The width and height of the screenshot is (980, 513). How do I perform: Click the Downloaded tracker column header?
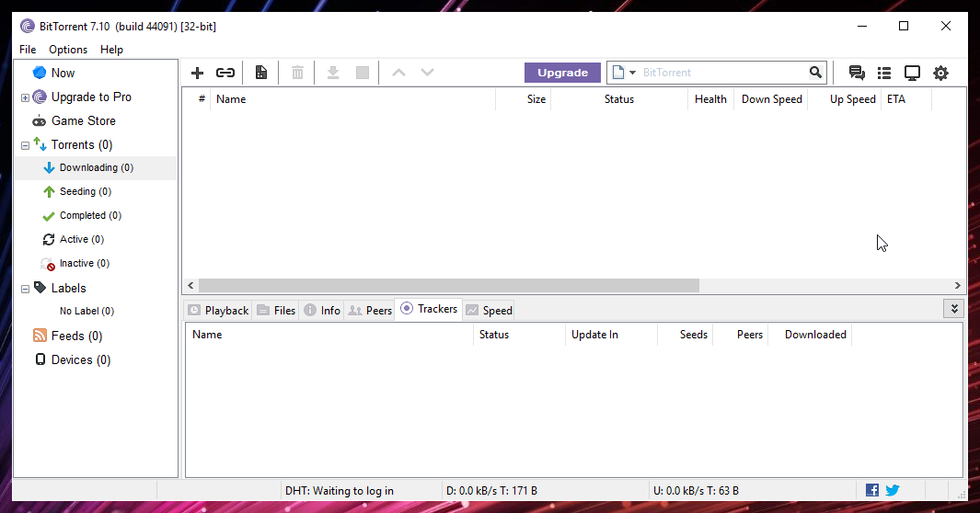[810, 335]
